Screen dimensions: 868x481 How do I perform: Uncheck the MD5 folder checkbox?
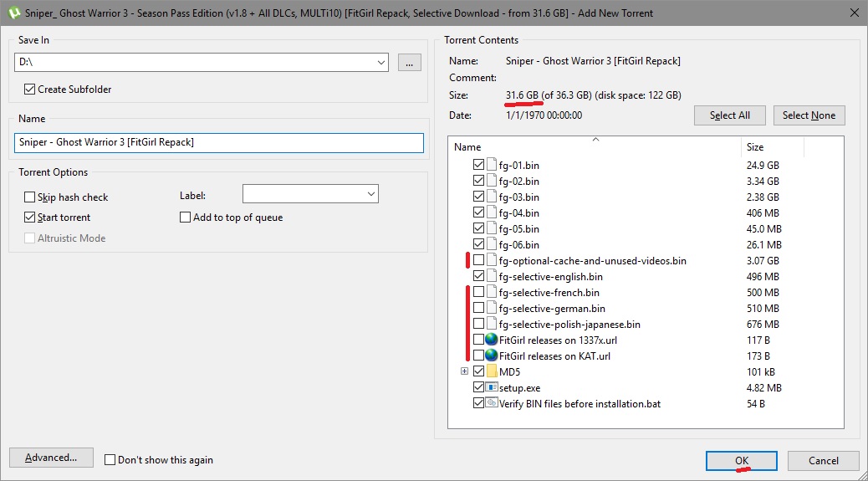(479, 371)
